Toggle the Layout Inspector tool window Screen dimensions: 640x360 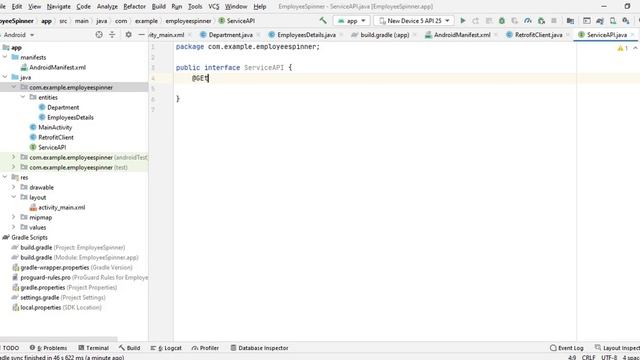(617, 348)
